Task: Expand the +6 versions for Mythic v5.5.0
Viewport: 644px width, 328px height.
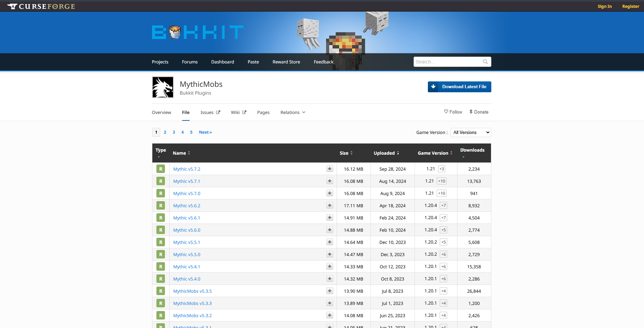Action: click(x=443, y=254)
